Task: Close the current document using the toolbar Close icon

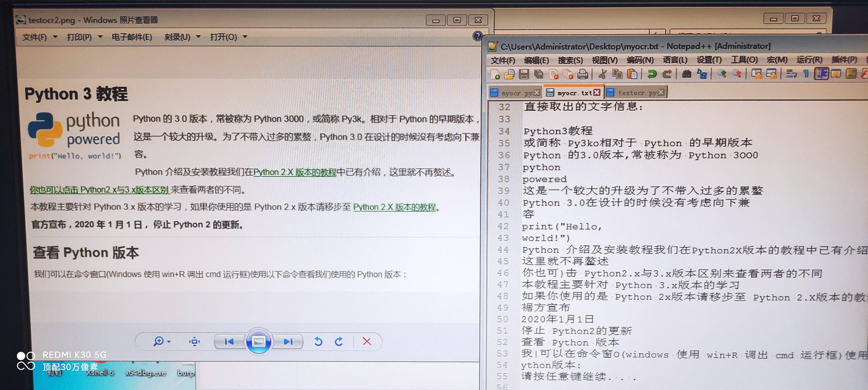Action: 554,74
